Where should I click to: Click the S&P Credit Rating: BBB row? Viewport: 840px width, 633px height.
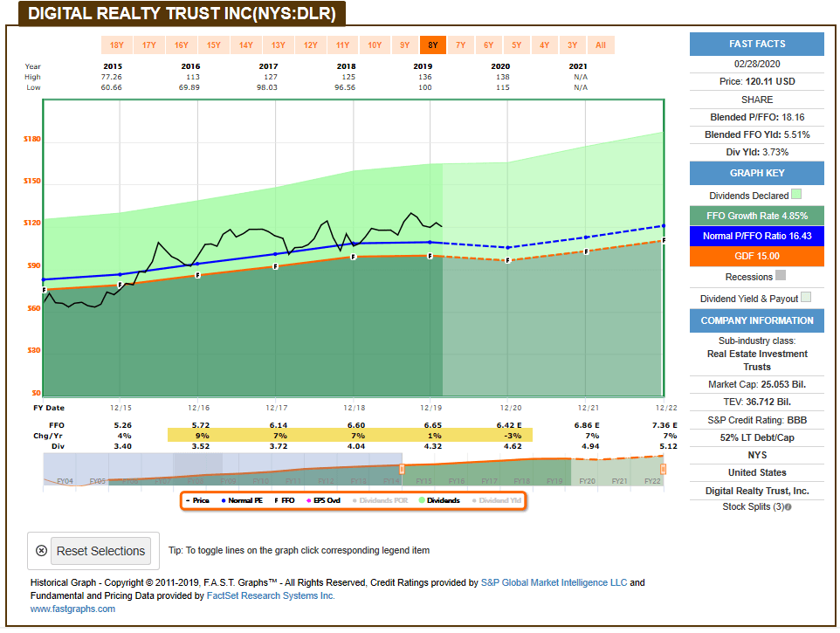[x=756, y=420]
